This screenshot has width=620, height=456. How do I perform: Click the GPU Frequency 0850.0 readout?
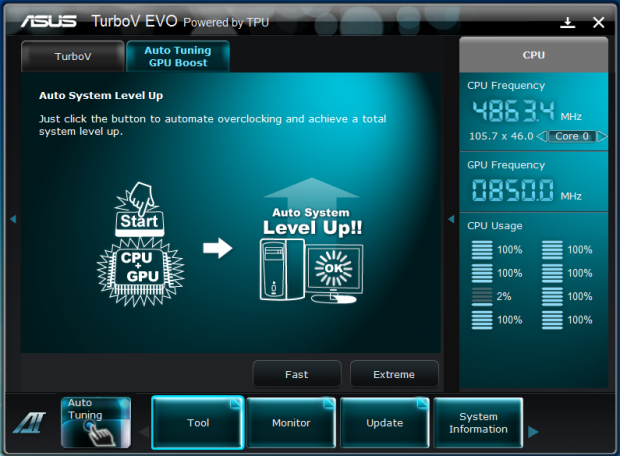click(512, 190)
